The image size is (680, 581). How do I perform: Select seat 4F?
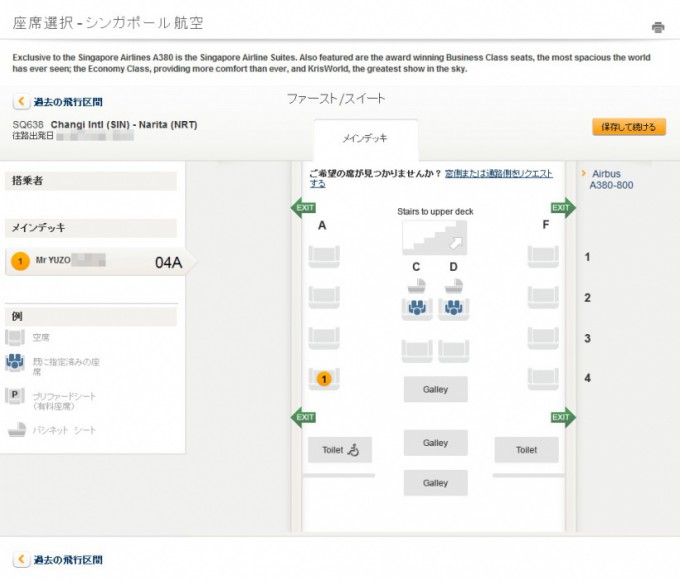(543, 379)
